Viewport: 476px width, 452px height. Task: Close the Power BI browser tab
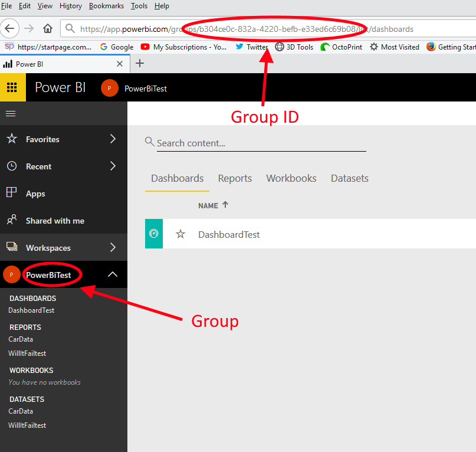(x=120, y=64)
